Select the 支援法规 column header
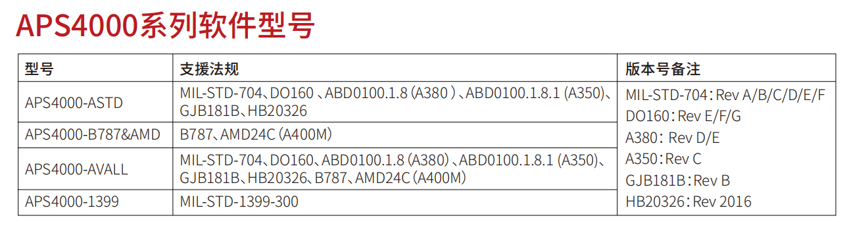The width and height of the screenshot is (868, 241). 209,68
